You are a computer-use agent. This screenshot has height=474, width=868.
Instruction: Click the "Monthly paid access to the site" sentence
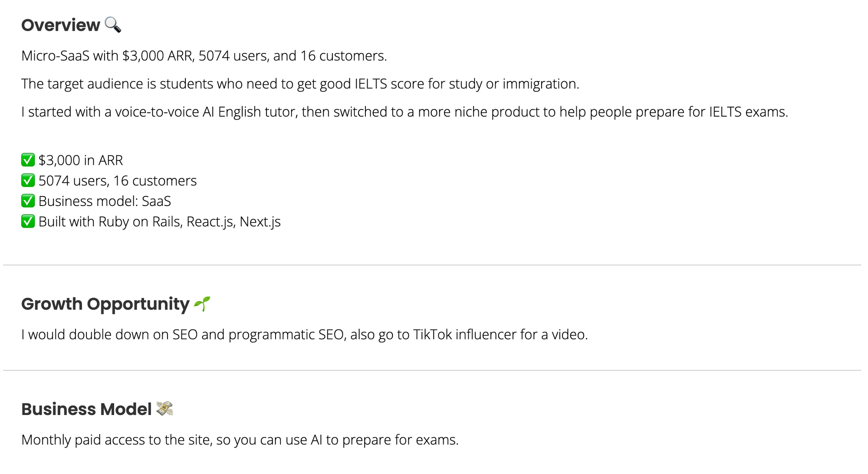pos(240,440)
